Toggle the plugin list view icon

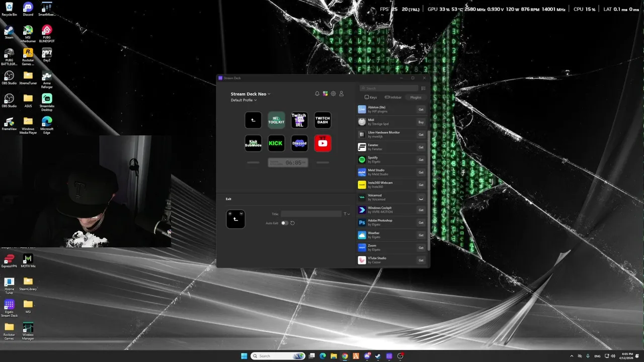pos(423,88)
